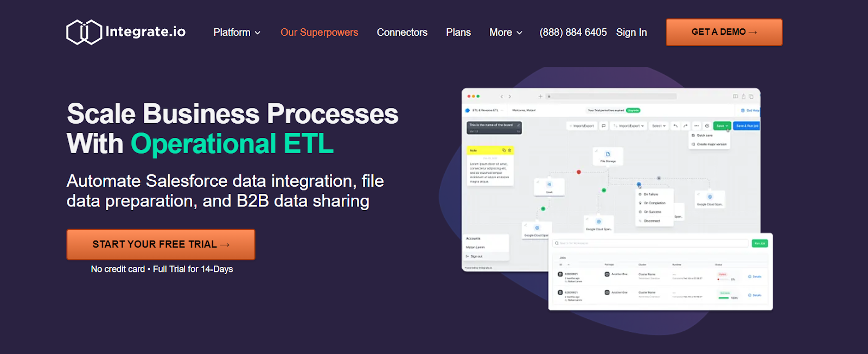Choose On Failure in the connector menu

point(654,194)
